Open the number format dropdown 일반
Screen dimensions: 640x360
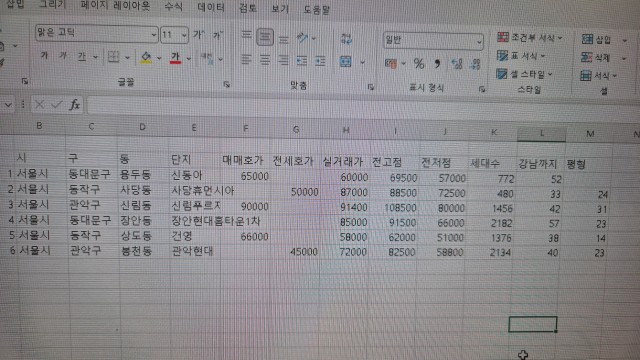[479, 42]
